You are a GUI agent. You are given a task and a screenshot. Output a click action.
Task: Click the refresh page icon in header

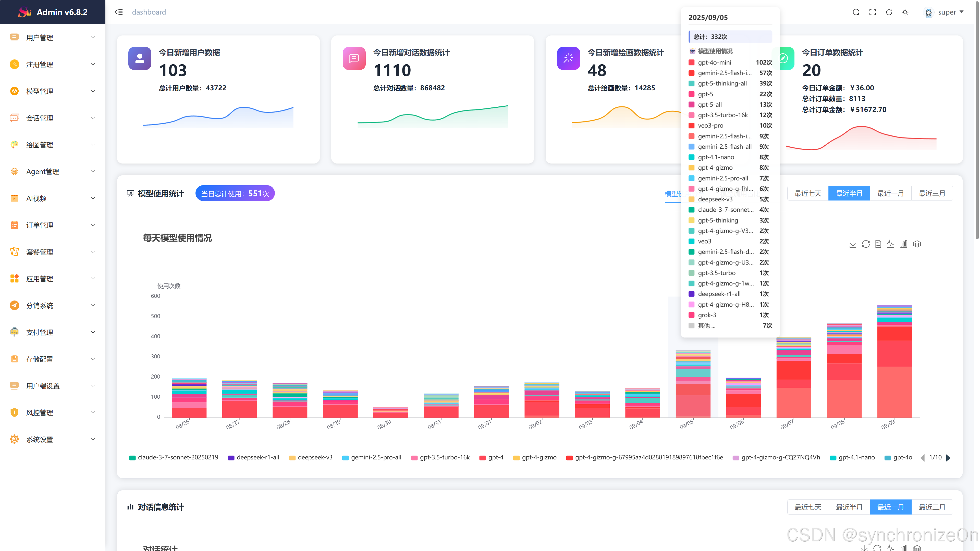click(x=889, y=12)
